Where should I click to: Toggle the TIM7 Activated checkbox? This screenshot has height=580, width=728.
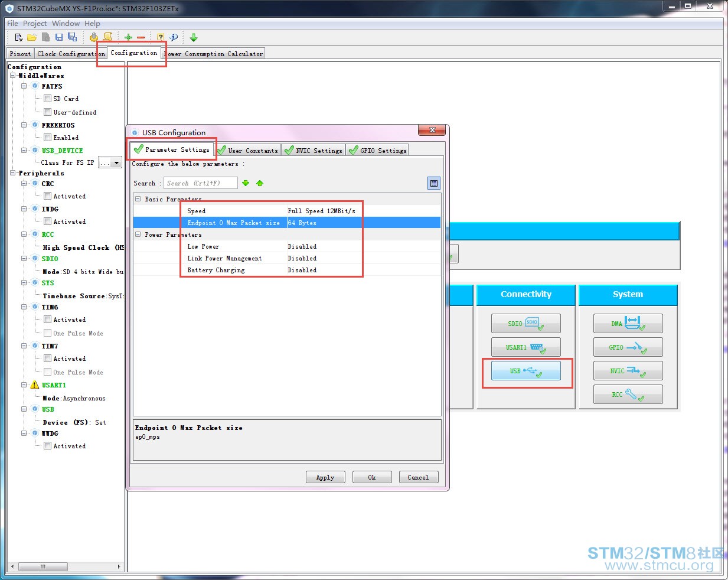47,359
